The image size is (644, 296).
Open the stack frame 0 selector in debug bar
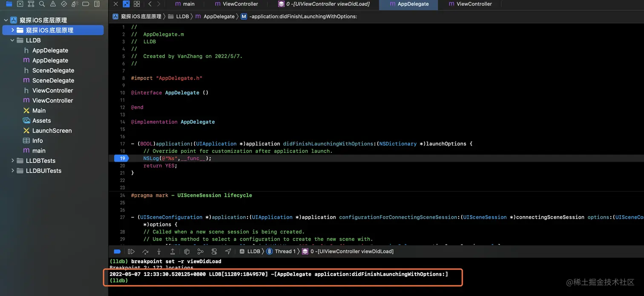[348, 251]
